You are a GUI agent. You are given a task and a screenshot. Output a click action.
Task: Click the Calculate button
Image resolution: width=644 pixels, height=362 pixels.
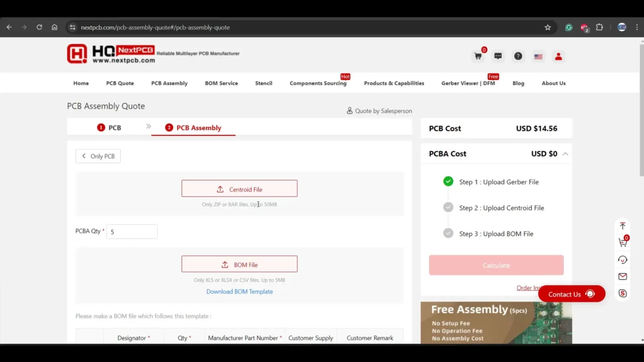(496, 265)
